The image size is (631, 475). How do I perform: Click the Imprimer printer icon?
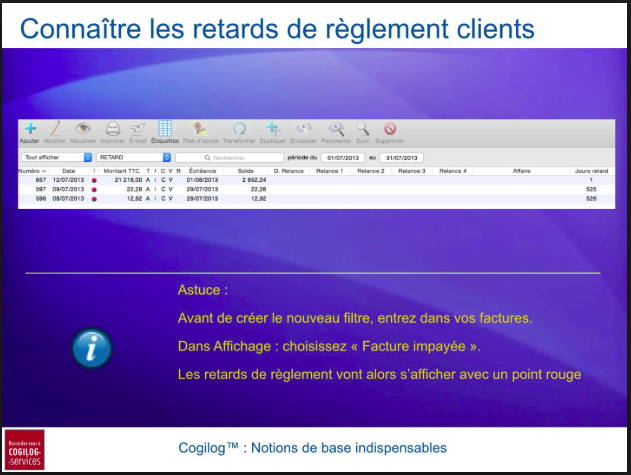[113, 129]
